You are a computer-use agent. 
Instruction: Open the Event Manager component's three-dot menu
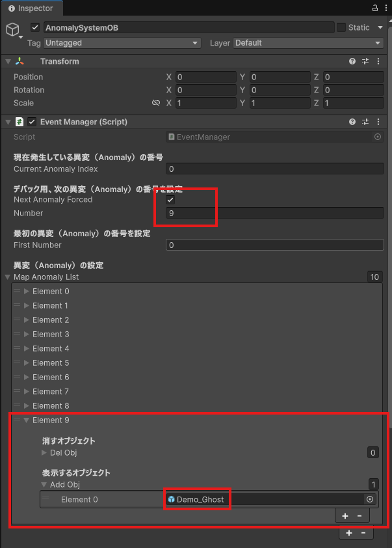click(x=378, y=122)
